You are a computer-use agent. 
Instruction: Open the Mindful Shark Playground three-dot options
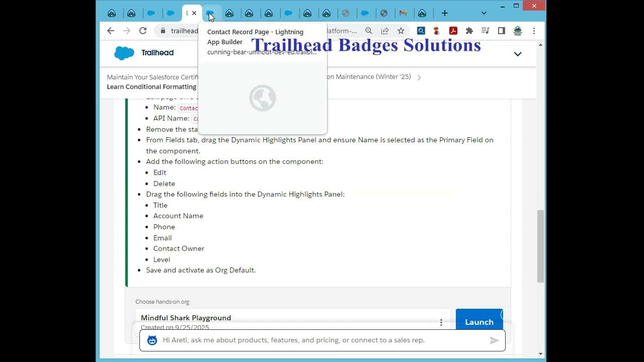(x=441, y=322)
